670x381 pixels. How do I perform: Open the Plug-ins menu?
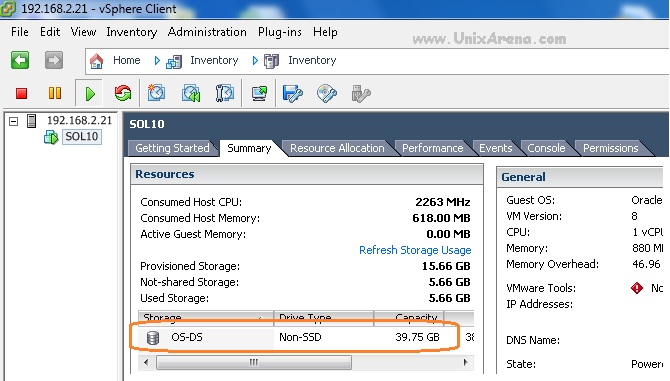(279, 32)
